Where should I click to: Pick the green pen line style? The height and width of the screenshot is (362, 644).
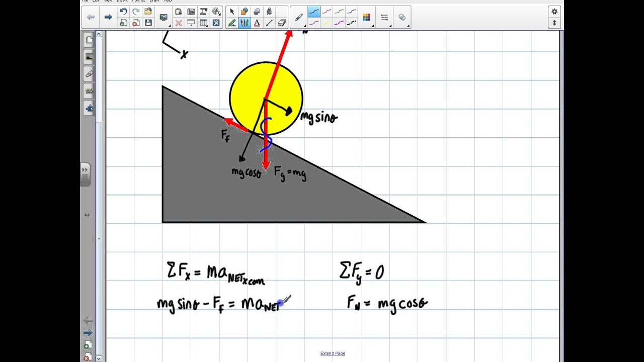[339, 12]
